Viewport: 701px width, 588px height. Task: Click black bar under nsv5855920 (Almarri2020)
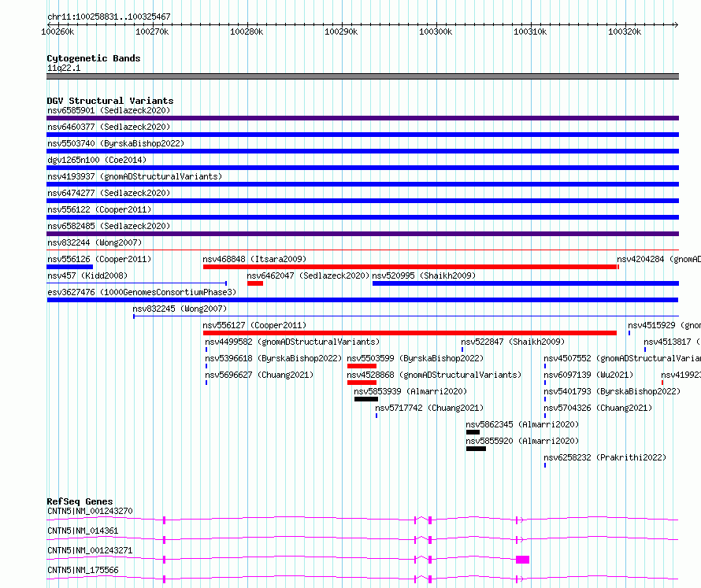click(x=476, y=449)
